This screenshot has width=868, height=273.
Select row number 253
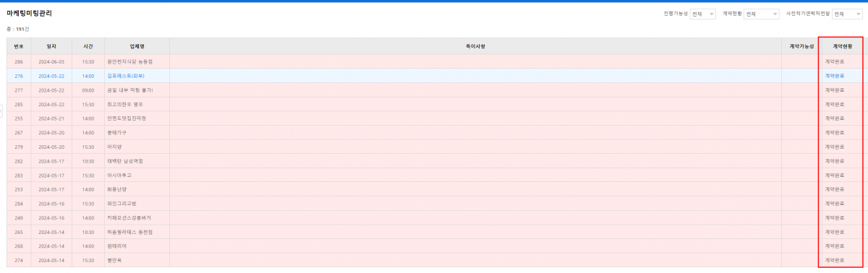pos(19,189)
